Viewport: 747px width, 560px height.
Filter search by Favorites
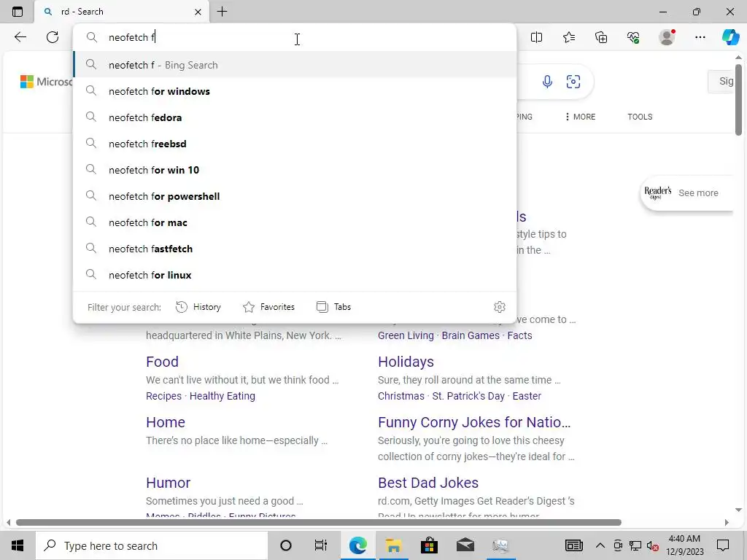pos(268,307)
